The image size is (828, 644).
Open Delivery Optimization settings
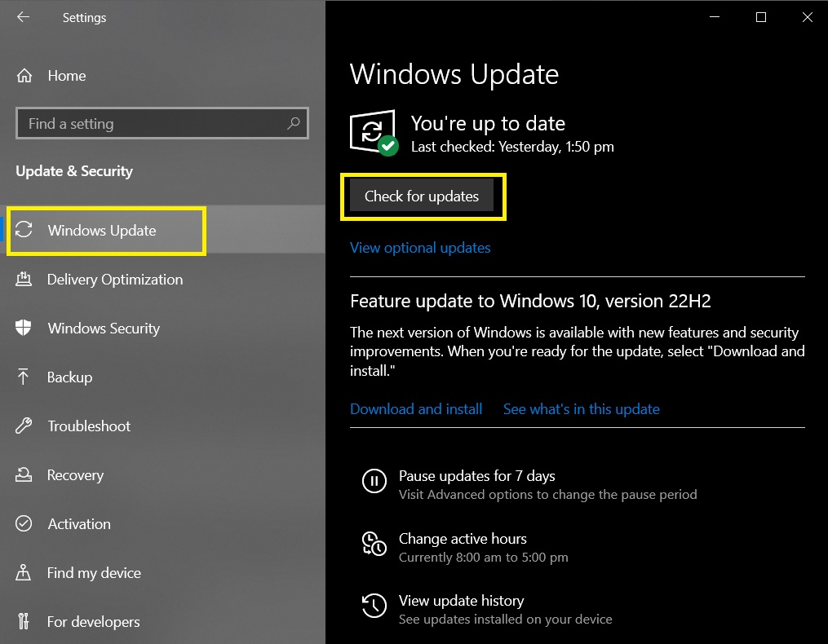click(x=162, y=279)
